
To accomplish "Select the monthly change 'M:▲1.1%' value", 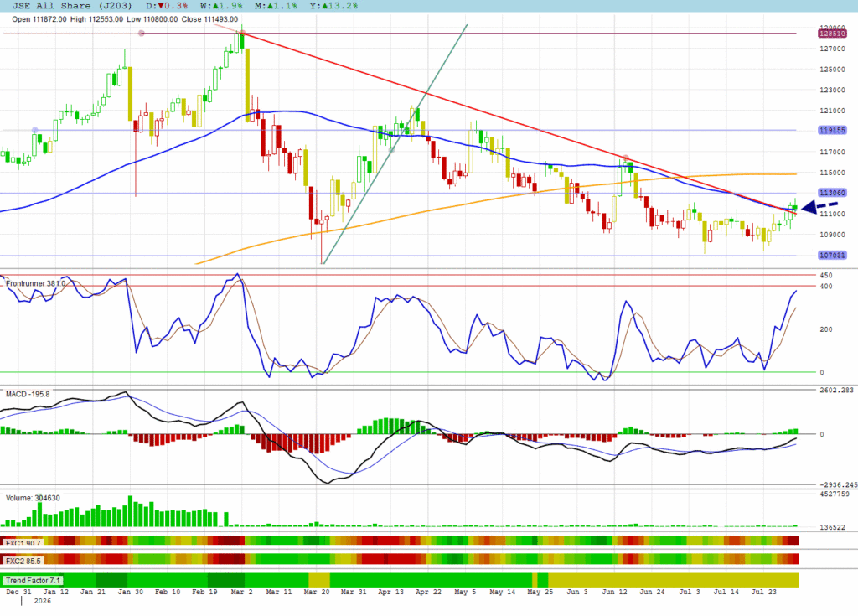I will click(277, 6).
